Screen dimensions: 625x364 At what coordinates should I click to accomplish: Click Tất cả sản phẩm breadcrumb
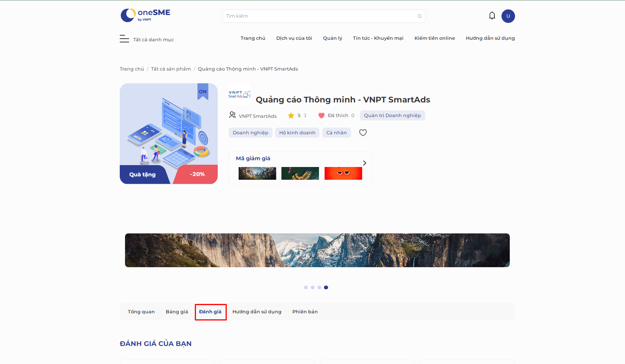(171, 69)
